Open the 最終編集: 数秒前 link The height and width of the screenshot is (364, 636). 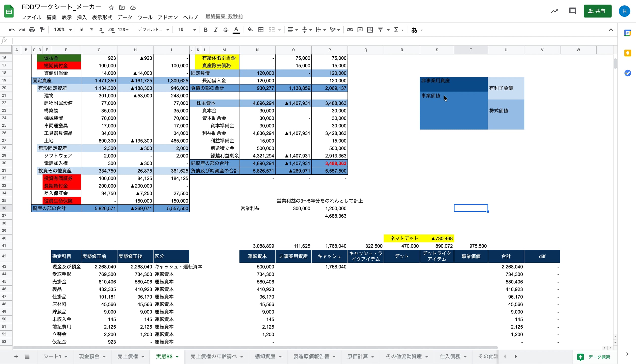tap(224, 17)
